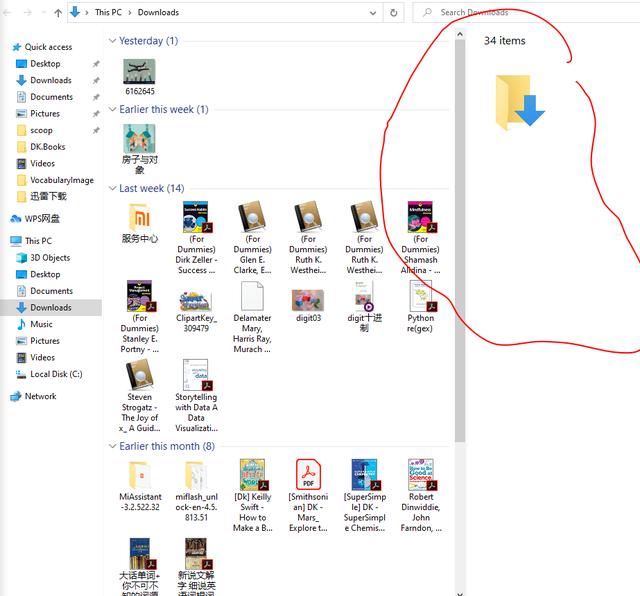Open Storytelling with Data PDF
This screenshot has height=596, width=640.
(196, 396)
